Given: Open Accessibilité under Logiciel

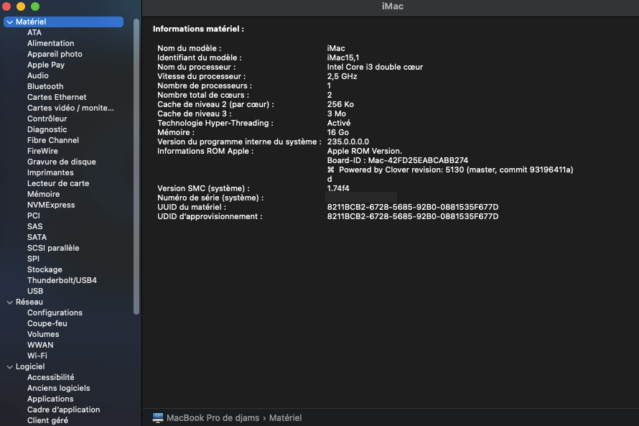Looking at the screenshot, I should pos(51,377).
